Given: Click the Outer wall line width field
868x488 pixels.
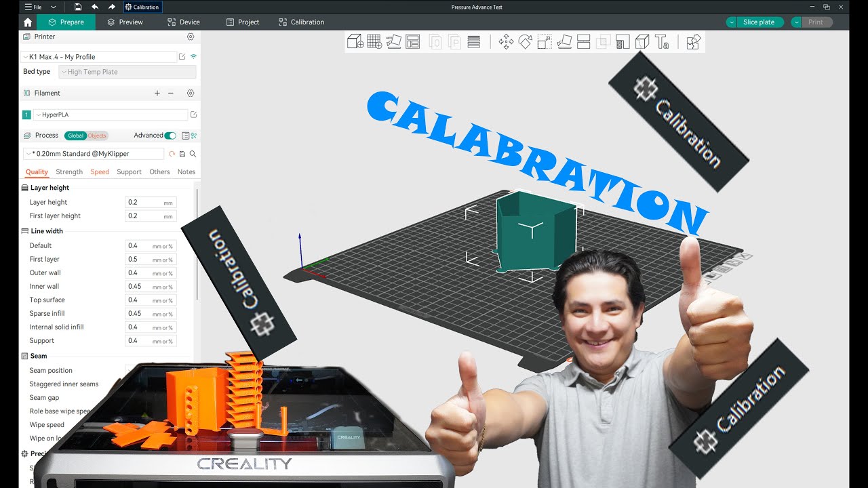Looking at the screenshot, I should pos(151,272).
